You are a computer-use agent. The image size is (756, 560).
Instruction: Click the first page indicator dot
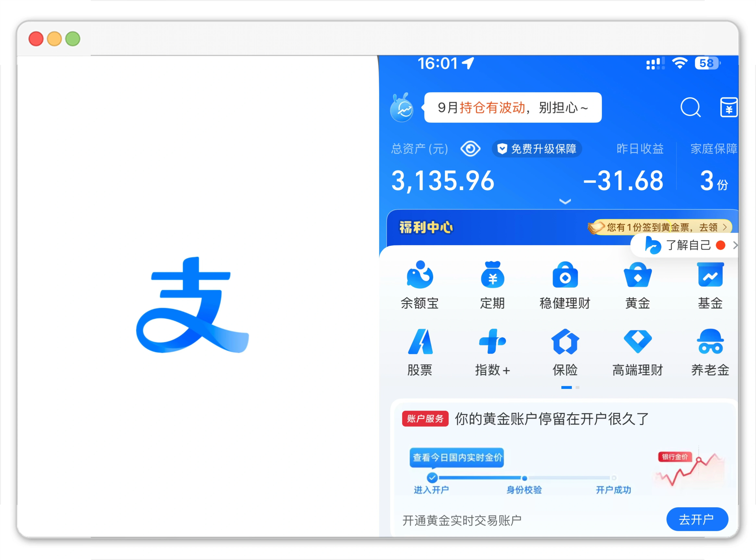(566, 387)
